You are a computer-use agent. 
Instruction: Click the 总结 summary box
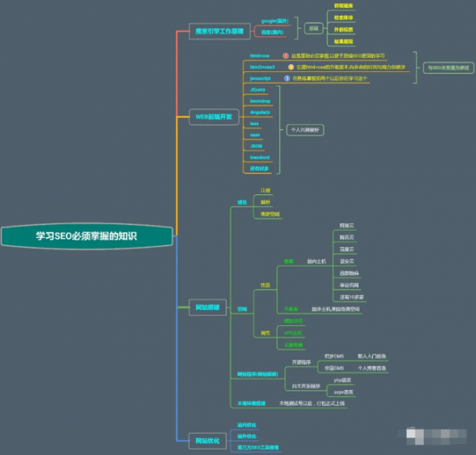(x=313, y=28)
